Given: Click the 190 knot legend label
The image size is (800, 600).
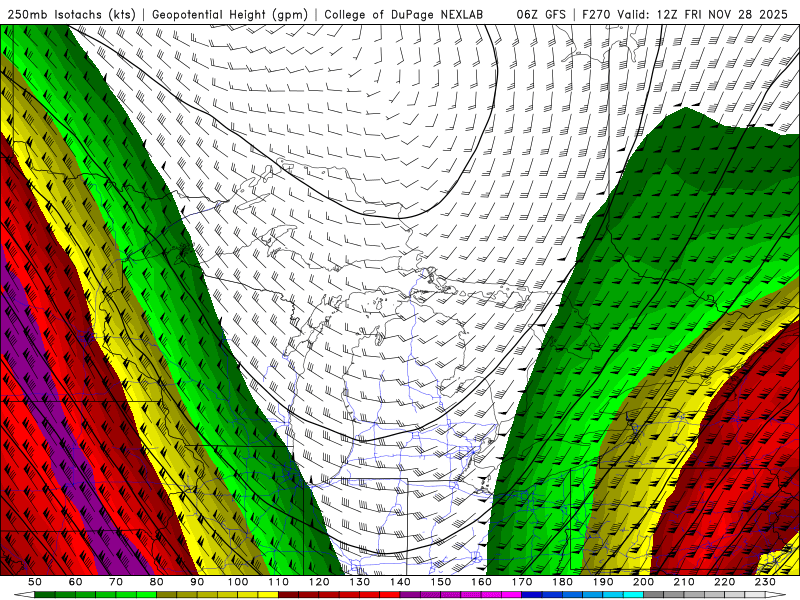Looking at the screenshot, I should (x=603, y=582).
